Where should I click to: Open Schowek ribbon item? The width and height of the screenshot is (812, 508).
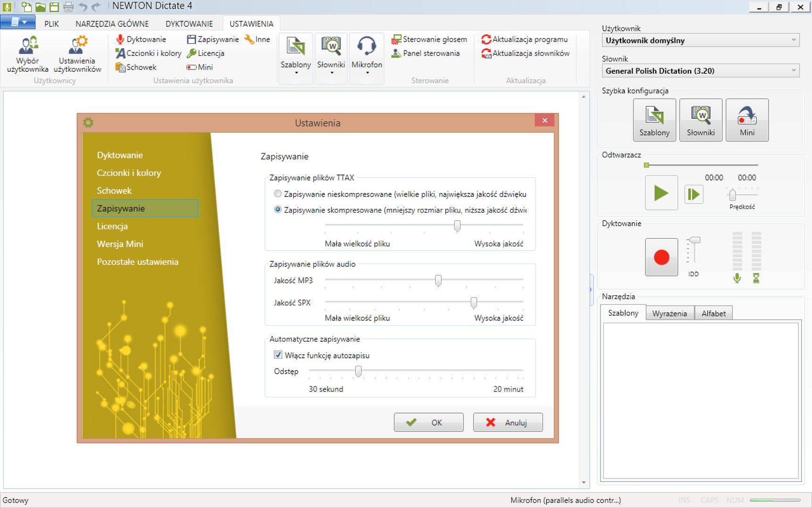(136, 67)
